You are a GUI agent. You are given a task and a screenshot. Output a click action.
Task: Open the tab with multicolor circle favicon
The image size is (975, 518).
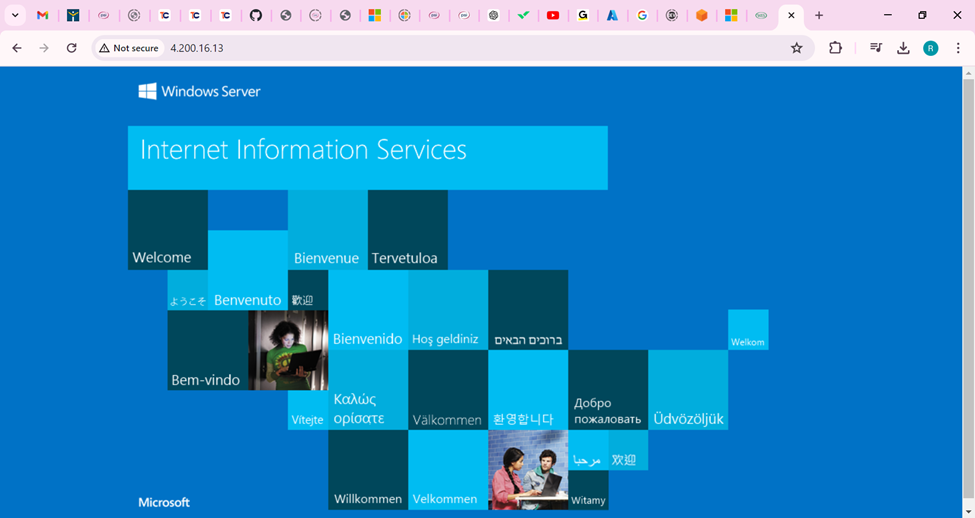point(405,16)
